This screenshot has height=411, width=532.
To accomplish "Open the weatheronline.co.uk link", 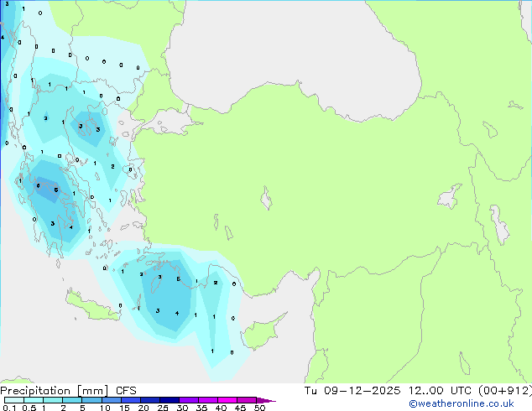I will click(x=462, y=403).
